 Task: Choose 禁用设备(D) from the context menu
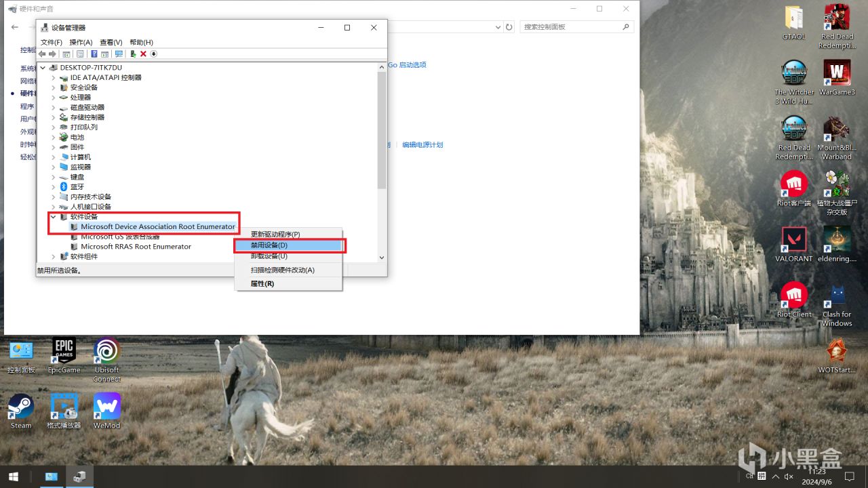(288, 245)
